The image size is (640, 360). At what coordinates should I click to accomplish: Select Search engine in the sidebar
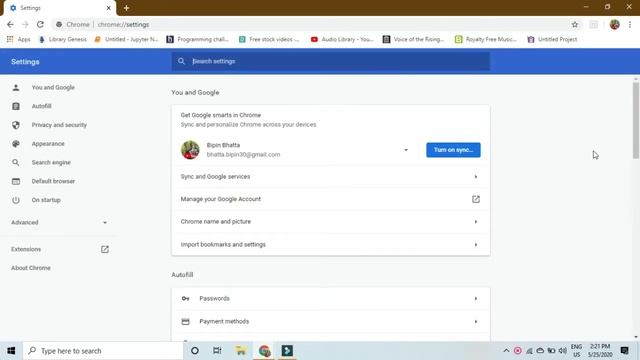tap(51, 162)
